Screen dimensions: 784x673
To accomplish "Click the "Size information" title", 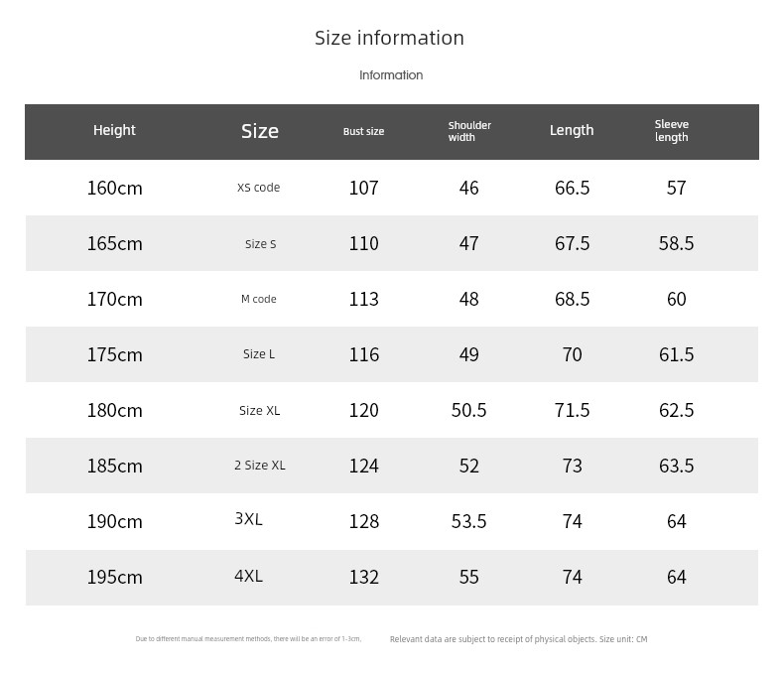I will (x=389, y=38).
